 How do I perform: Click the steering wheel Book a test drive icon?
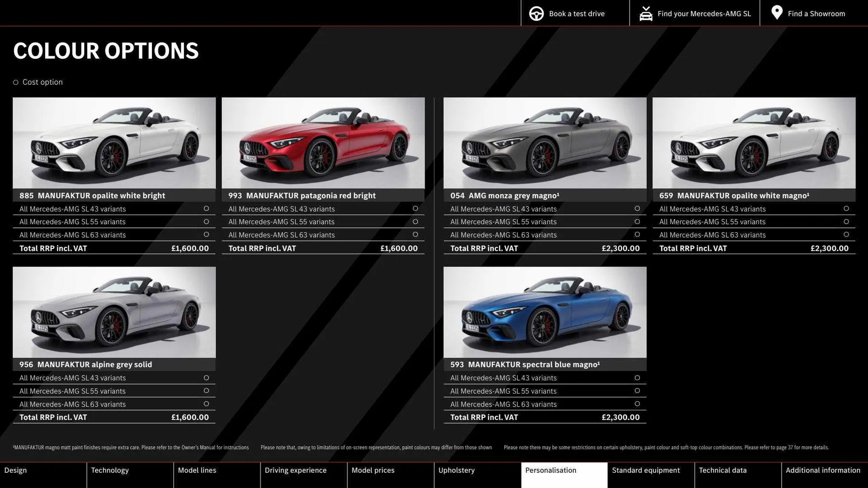pyautogui.click(x=536, y=13)
